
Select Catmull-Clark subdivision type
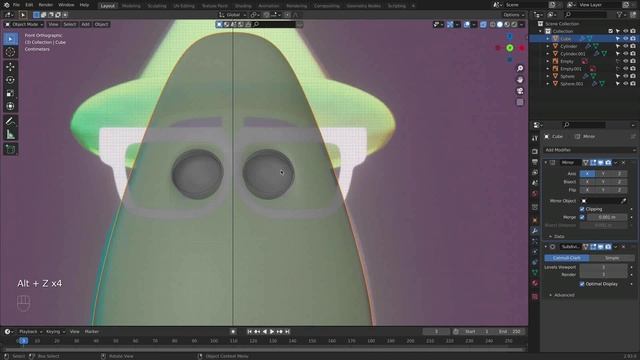567,258
